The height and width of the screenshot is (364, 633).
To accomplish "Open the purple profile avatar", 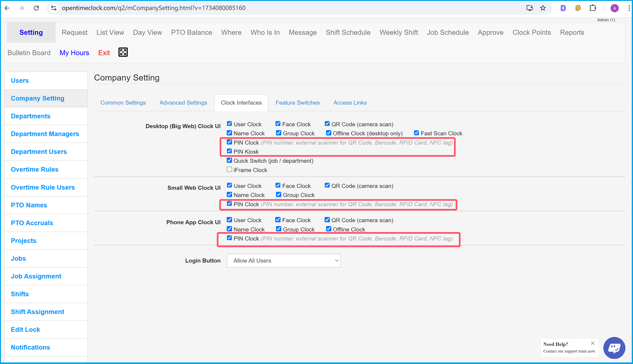I will point(614,8).
